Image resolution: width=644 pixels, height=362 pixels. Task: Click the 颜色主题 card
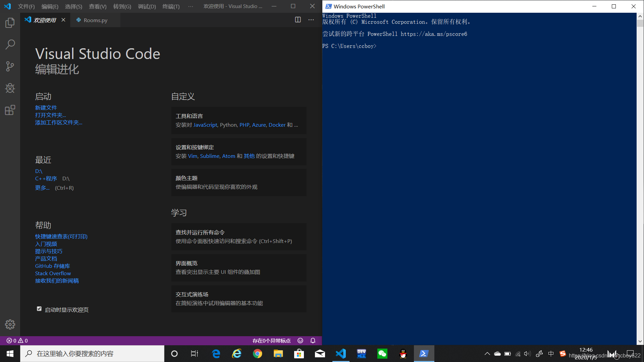coord(239,182)
